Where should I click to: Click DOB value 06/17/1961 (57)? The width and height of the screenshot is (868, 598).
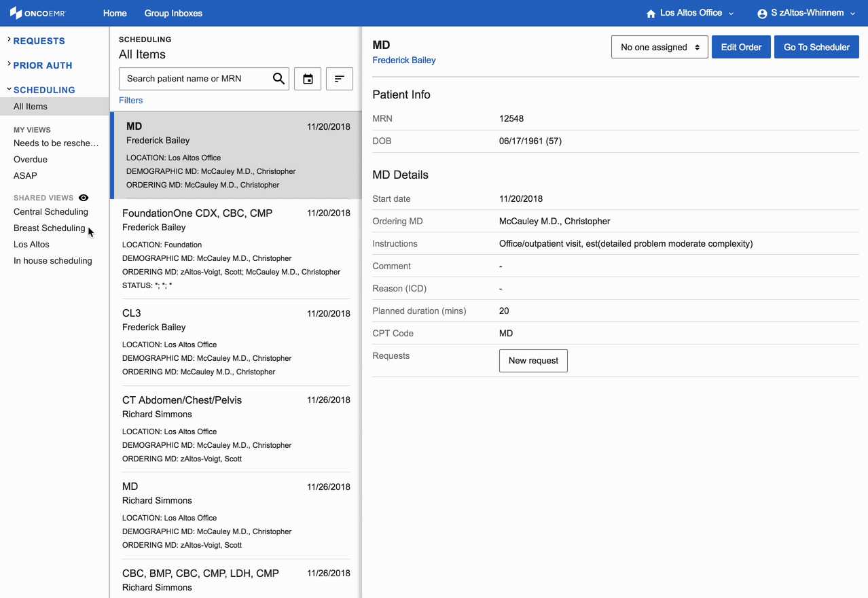[x=530, y=141]
